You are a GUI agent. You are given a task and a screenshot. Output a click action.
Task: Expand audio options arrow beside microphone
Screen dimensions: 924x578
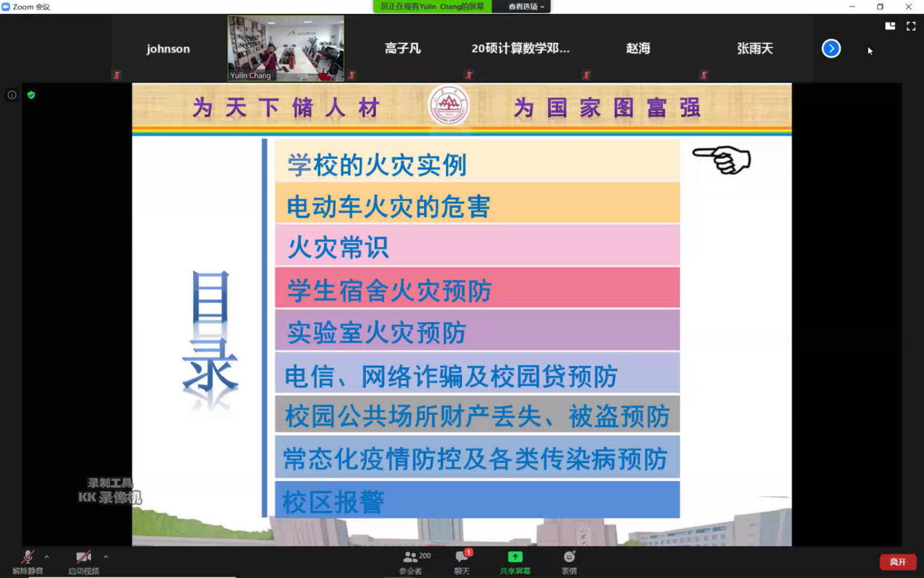coord(47,557)
